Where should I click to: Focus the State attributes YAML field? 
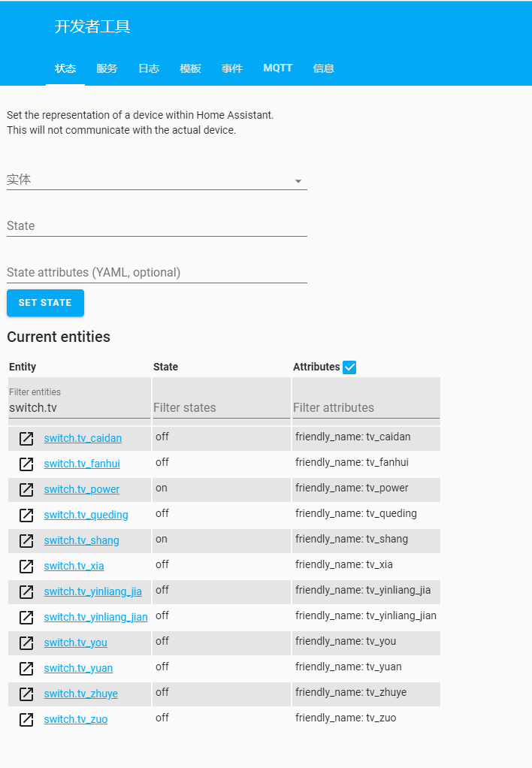click(x=157, y=272)
